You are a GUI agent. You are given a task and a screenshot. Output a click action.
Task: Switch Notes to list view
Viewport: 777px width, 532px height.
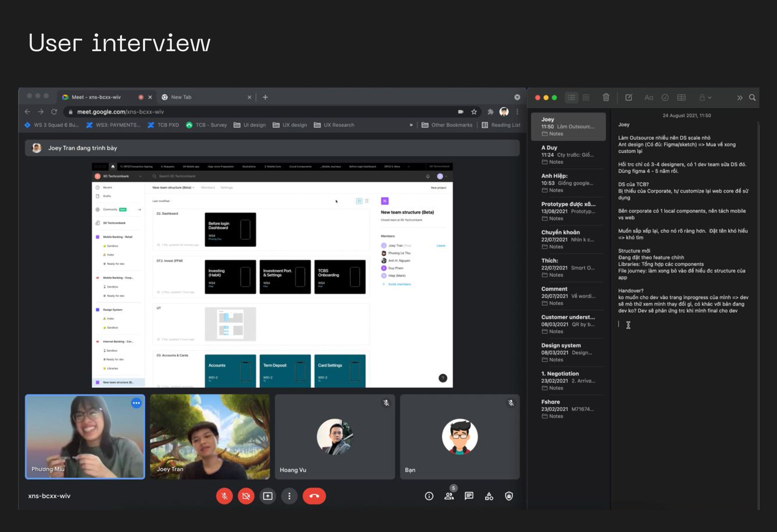click(x=571, y=97)
